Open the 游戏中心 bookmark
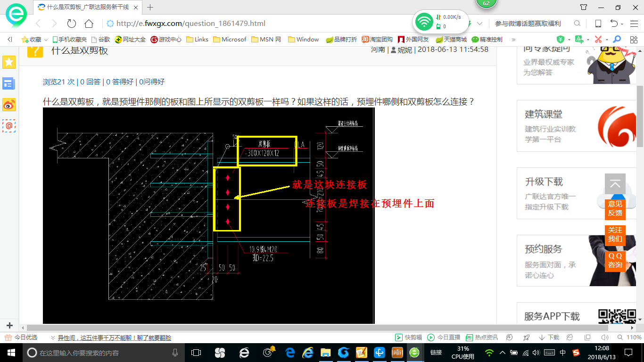The image size is (644, 362). pos(166,40)
